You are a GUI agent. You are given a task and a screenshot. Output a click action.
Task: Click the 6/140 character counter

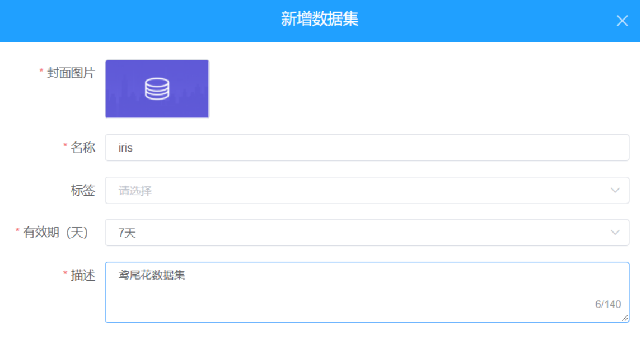(x=608, y=305)
